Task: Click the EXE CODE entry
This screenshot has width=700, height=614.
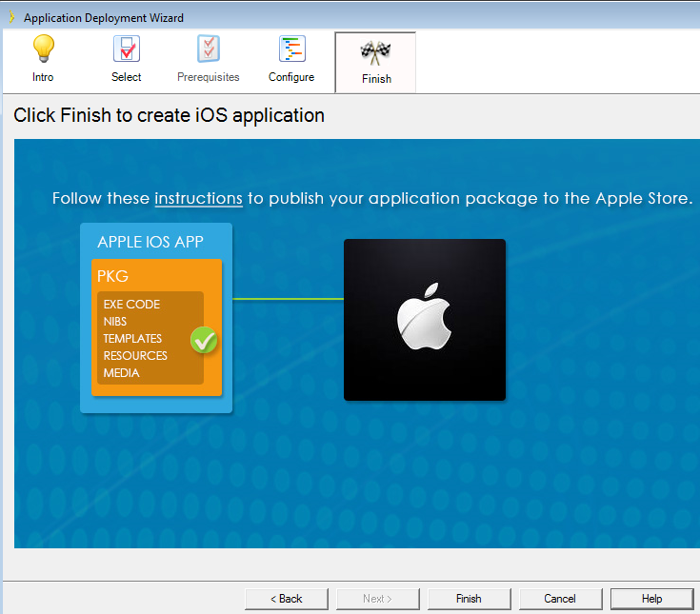Action: point(131,305)
